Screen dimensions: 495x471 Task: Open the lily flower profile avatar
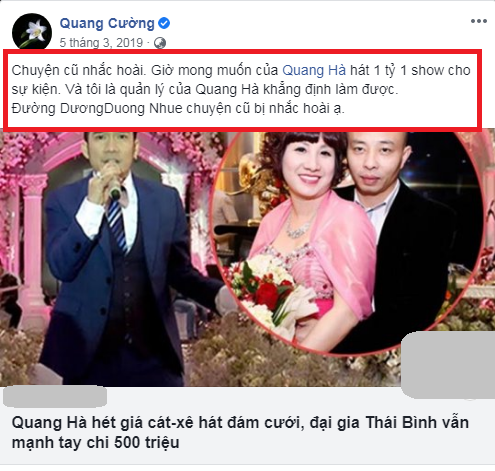[32, 32]
